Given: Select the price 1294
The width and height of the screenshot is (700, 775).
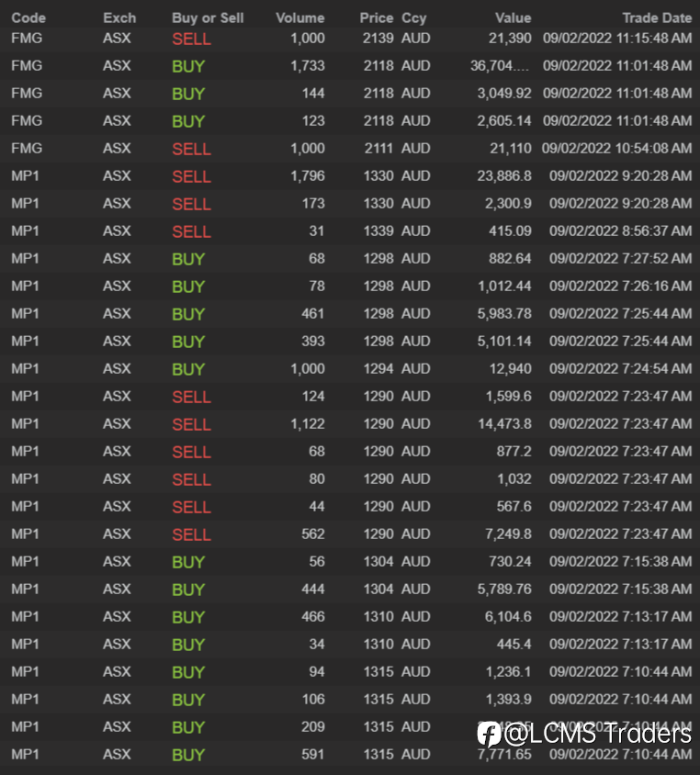Looking at the screenshot, I should (x=378, y=369).
